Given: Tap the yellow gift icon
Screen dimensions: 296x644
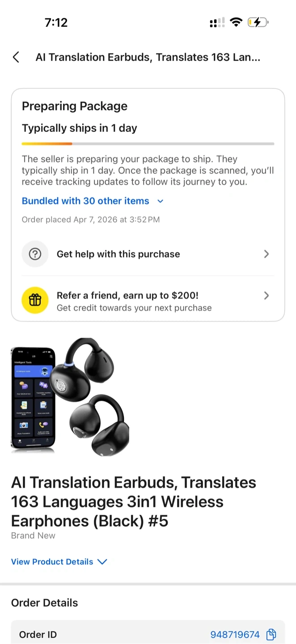Looking at the screenshot, I should point(35,300).
